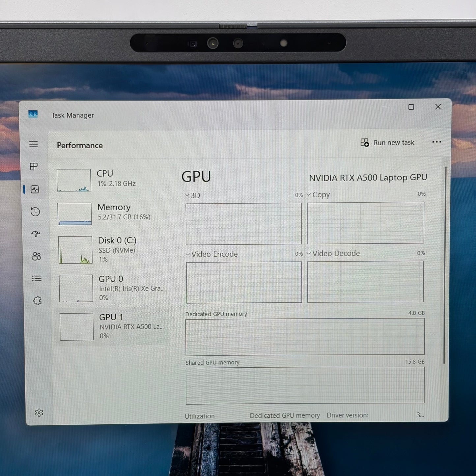Open the Services puzzle icon
The image size is (476, 476).
(38, 301)
